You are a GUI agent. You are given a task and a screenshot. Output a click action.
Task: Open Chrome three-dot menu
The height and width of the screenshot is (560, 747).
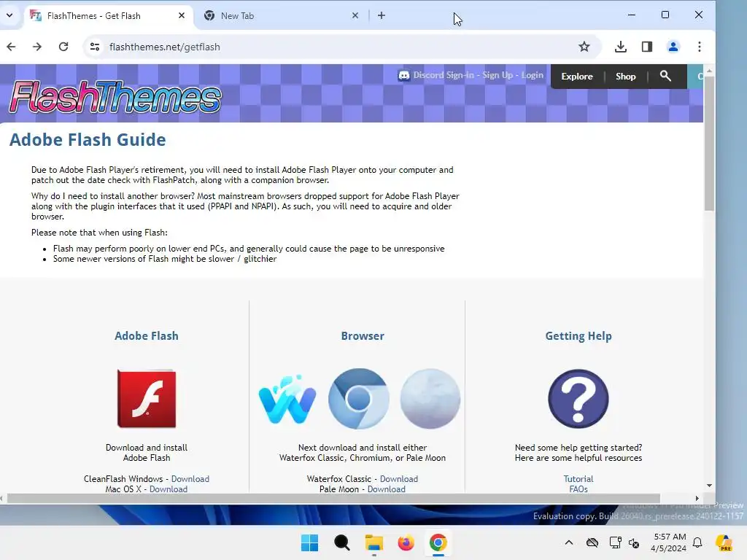700,47
